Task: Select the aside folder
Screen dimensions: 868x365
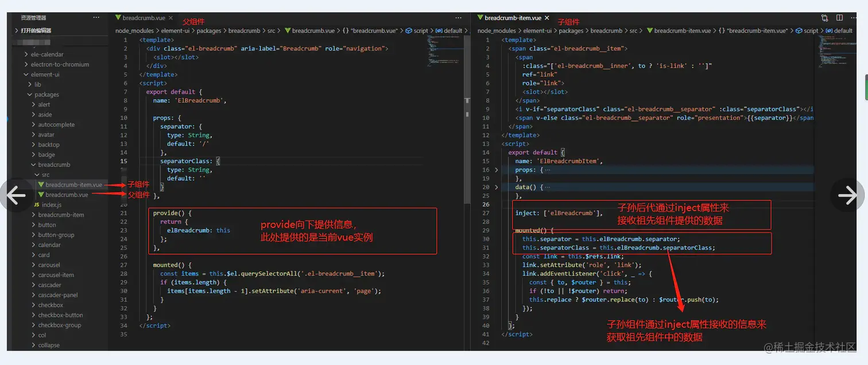Action: (45, 115)
